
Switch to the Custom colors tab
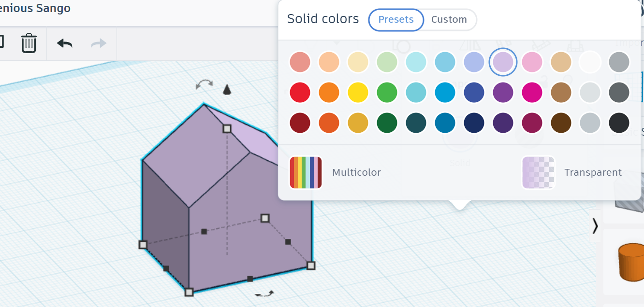449,20
